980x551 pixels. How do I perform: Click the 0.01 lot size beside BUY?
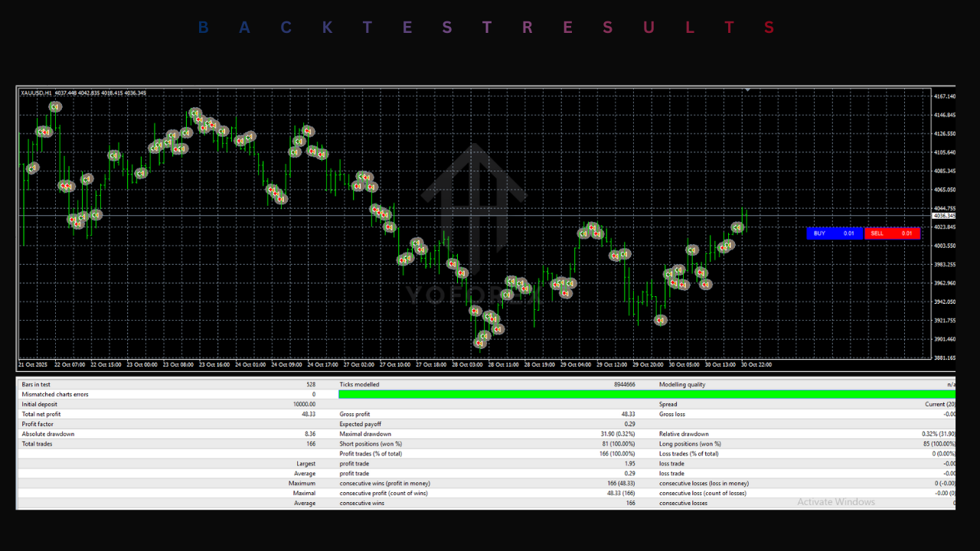[848, 233]
